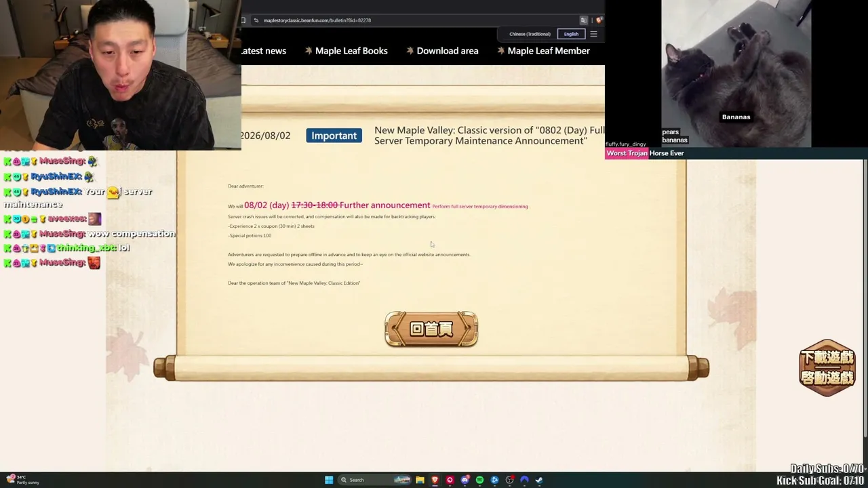Click the thinking_xbt 'lol' chat message
868x488 pixels.
click(x=66, y=248)
